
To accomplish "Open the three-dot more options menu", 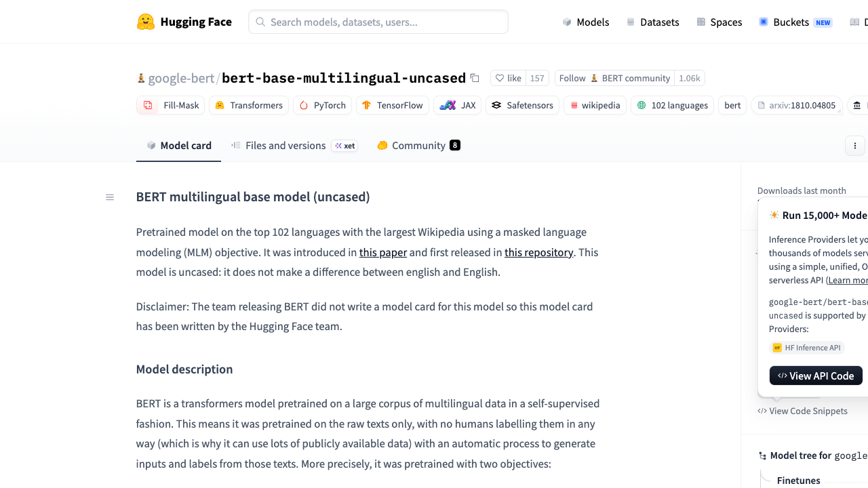I will 855,146.
